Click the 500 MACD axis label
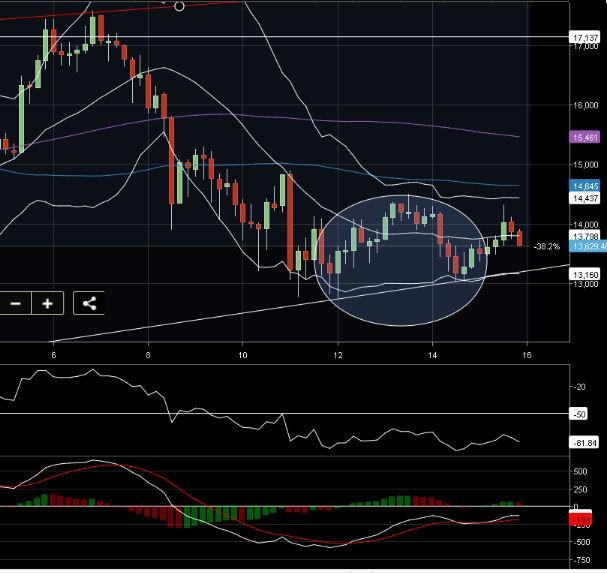607x573 pixels. pos(580,471)
